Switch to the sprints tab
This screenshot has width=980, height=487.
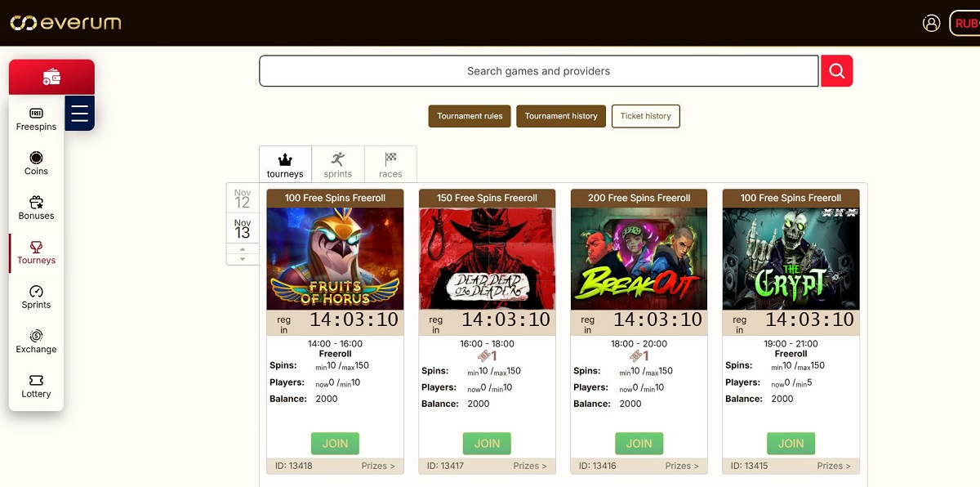coord(337,164)
